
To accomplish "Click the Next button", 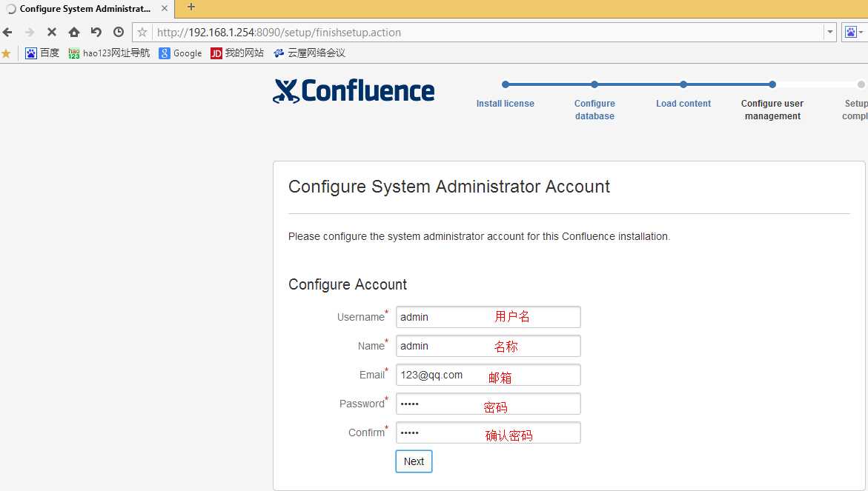I will 414,461.
